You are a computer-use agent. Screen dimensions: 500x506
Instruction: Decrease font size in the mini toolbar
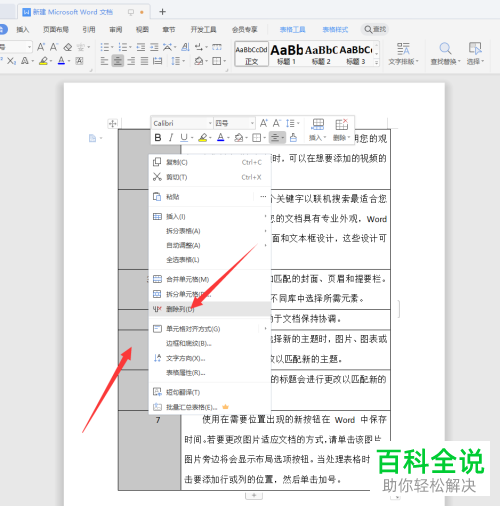[277, 123]
